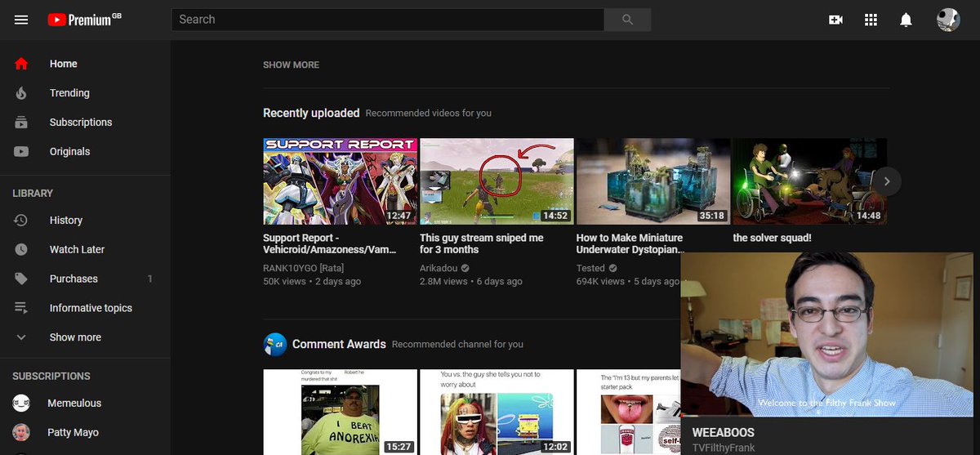This screenshot has width=980, height=455.
Task: Open Watch Later in the Library
Action: click(85, 250)
